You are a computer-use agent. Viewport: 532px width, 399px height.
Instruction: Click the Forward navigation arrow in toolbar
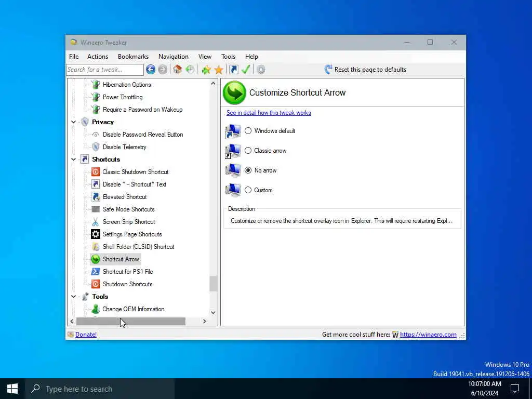[163, 70]
